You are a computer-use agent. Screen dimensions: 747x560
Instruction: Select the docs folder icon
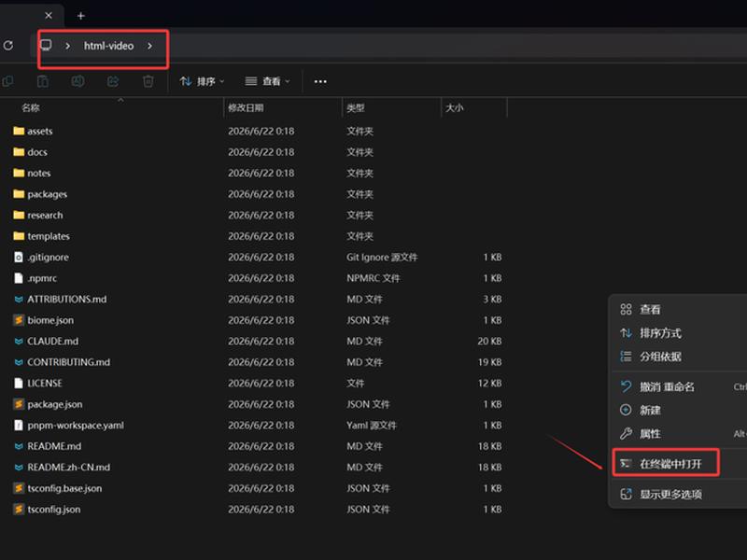pos(19,152)
